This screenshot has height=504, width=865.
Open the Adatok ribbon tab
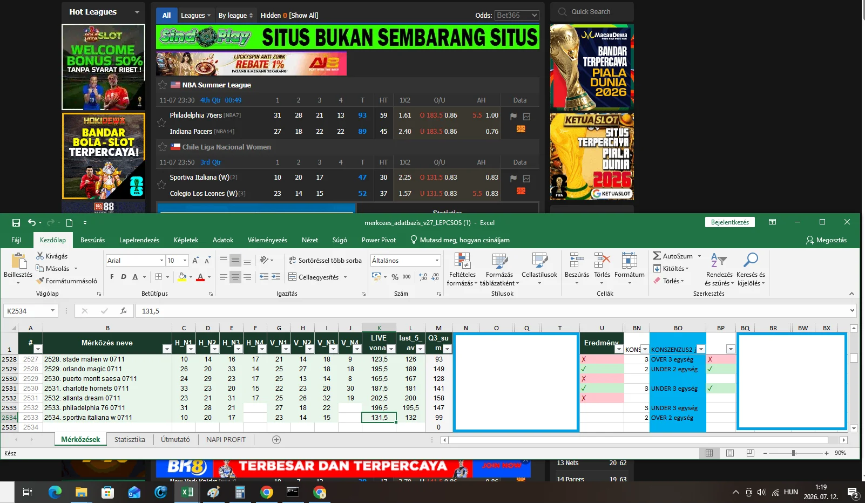(223, 240)
